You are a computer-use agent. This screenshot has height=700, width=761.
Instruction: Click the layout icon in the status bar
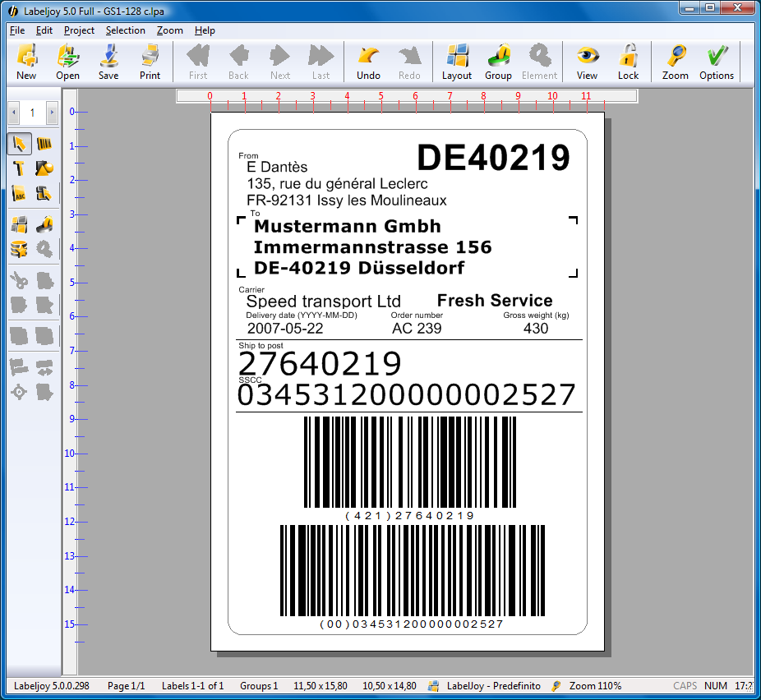pos(433,686)
